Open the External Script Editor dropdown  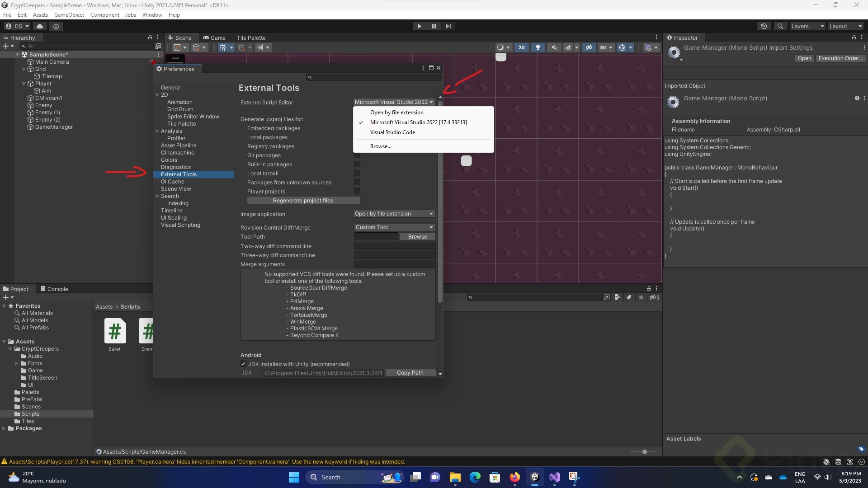click(393, 102)
